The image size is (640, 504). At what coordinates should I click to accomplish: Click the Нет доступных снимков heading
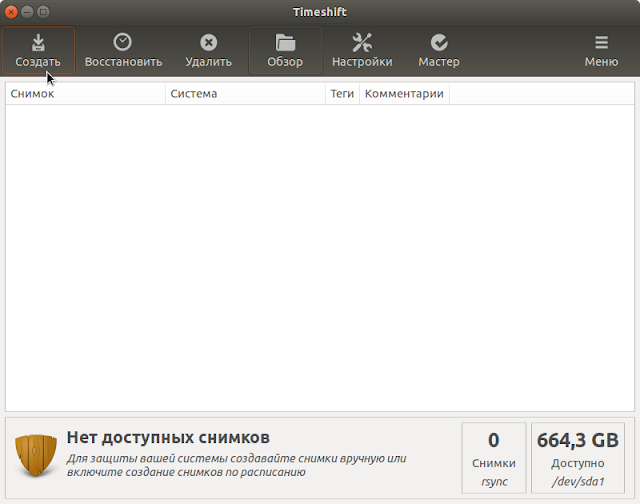(x=168, y=437)
